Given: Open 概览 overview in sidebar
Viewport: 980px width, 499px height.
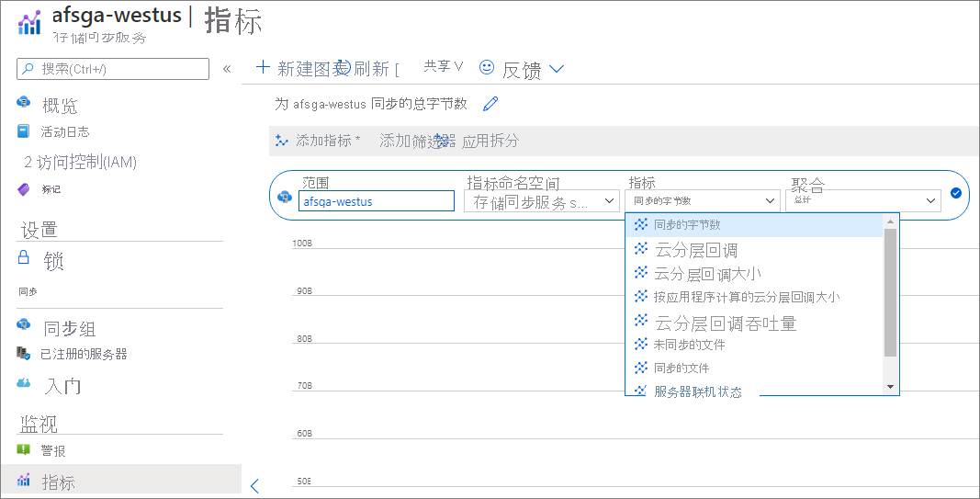Looking at the screenshot, I should pos(60,105).
